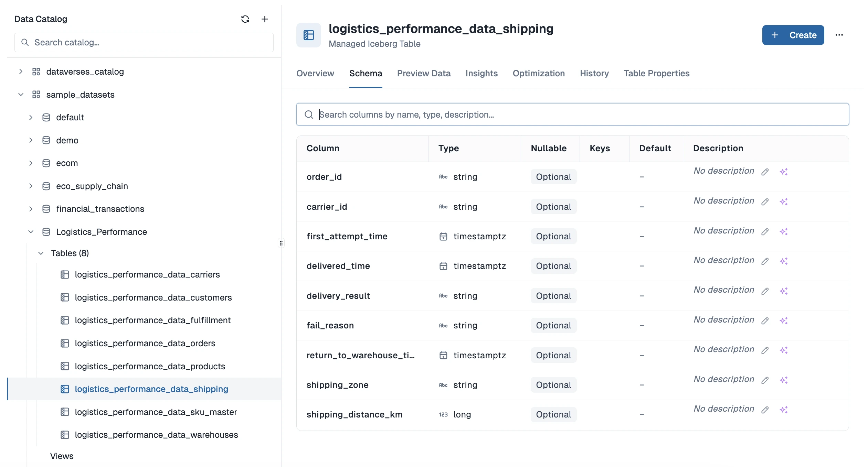
Task: Collapse the sample_datasets catalog entry
Action: tap(21, 95)
